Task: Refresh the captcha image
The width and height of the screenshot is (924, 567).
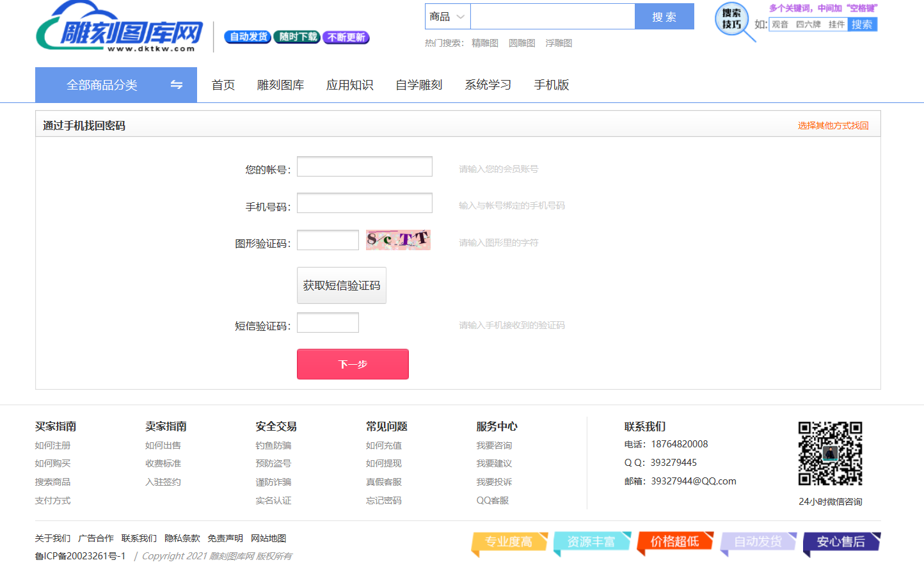Action: pyautogui.click(x=398, y=240)
